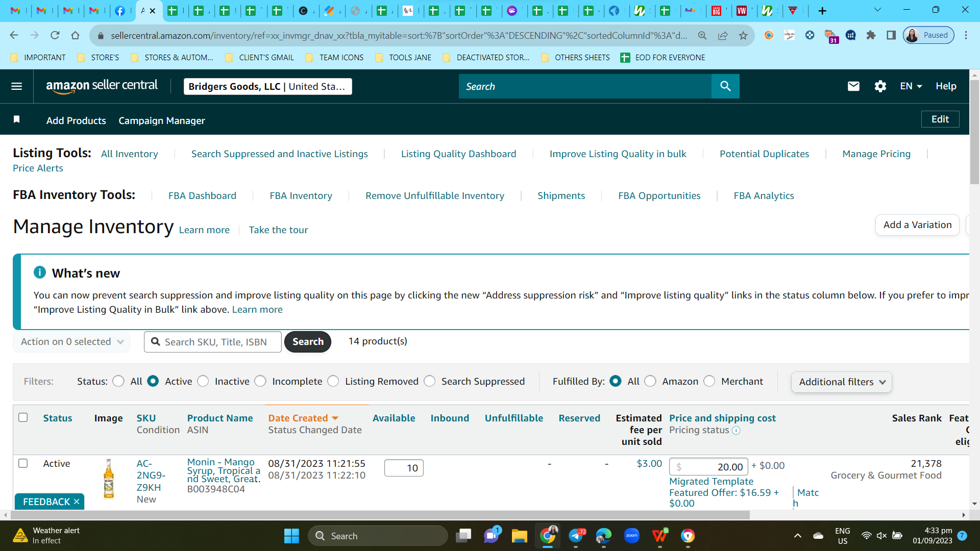Open the Windows Start menu

(291, 536)
